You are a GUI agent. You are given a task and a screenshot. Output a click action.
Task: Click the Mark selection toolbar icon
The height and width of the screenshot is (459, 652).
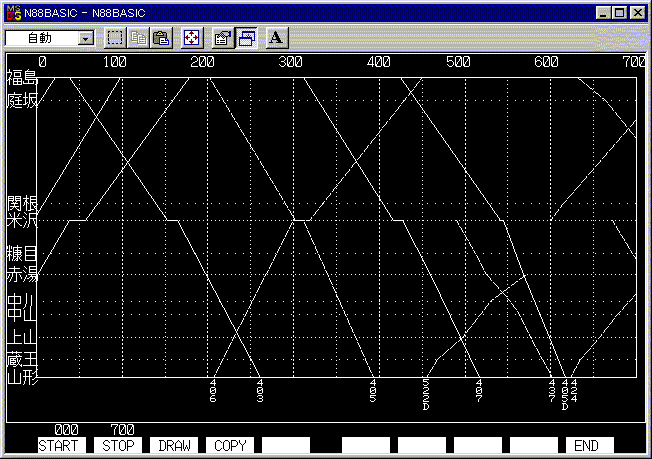(115, 38)
